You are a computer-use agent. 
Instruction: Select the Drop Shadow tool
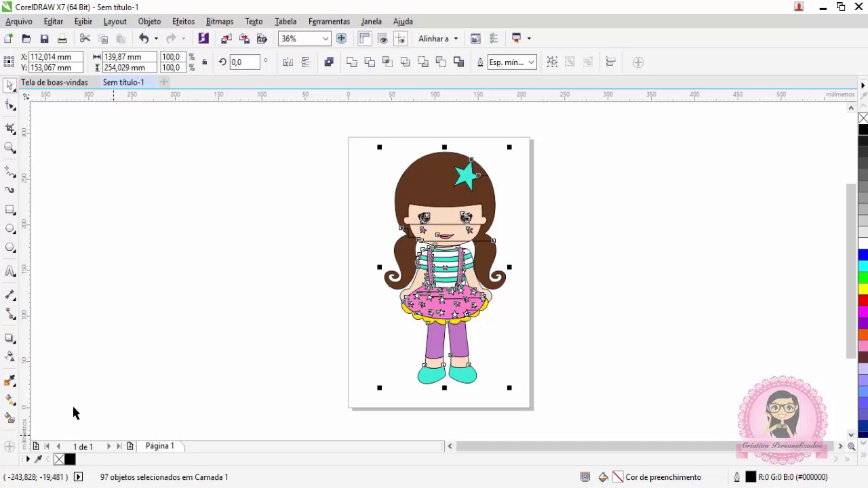click(9, 338)
